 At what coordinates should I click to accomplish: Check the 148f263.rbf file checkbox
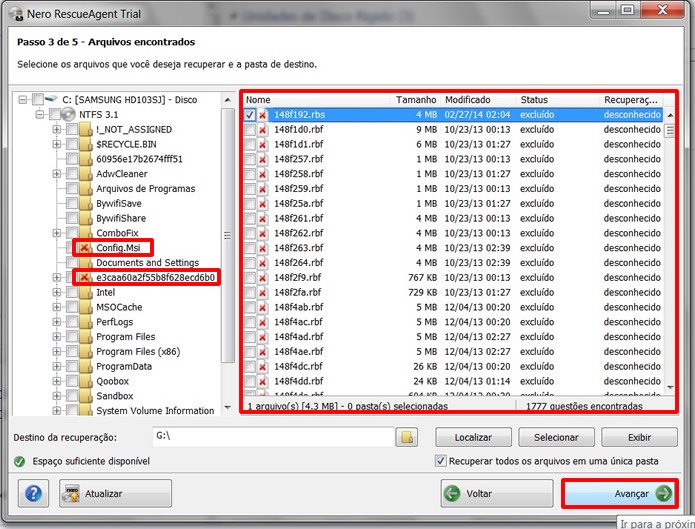[250, 248]
